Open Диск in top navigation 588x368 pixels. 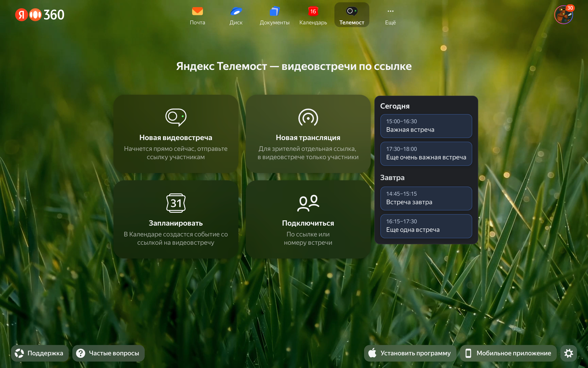[x=236, y=15]
